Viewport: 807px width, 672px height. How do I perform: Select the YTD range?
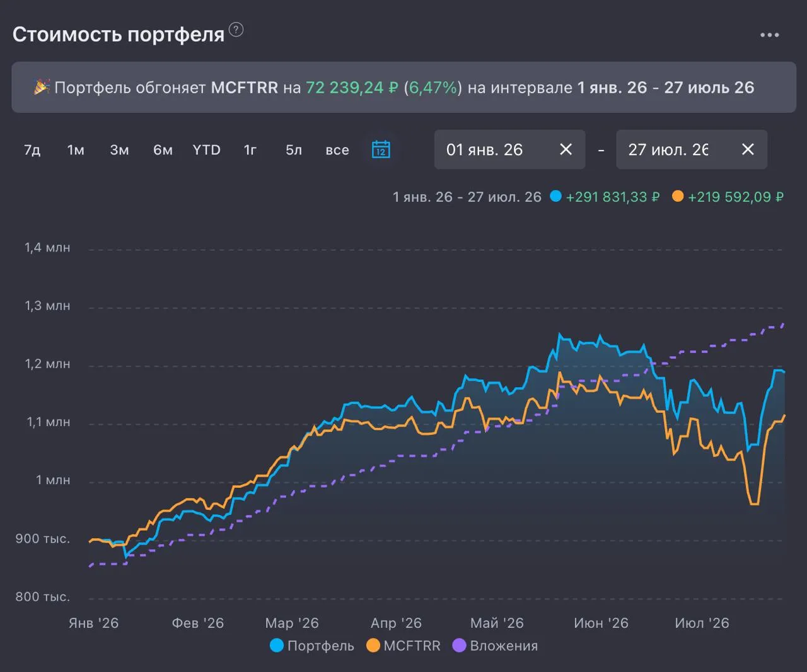pyautogui.click(x=206, y=150)
